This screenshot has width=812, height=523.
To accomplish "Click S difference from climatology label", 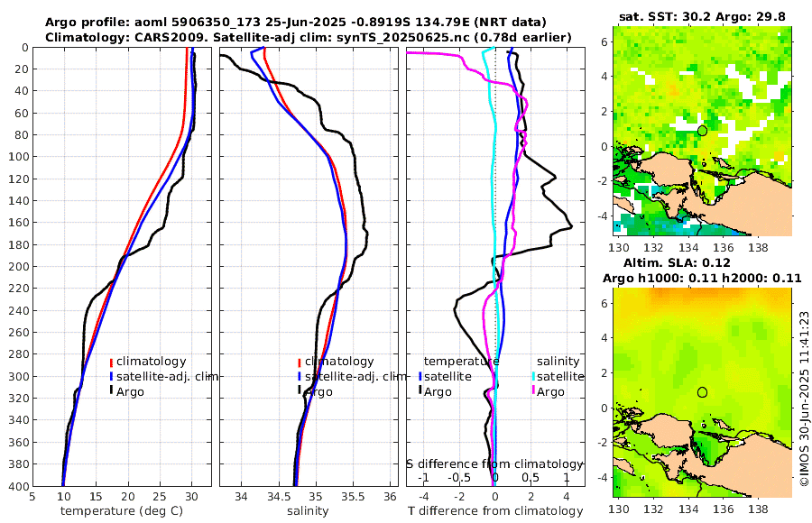I will pyautogui.click(x=494, y=464).
